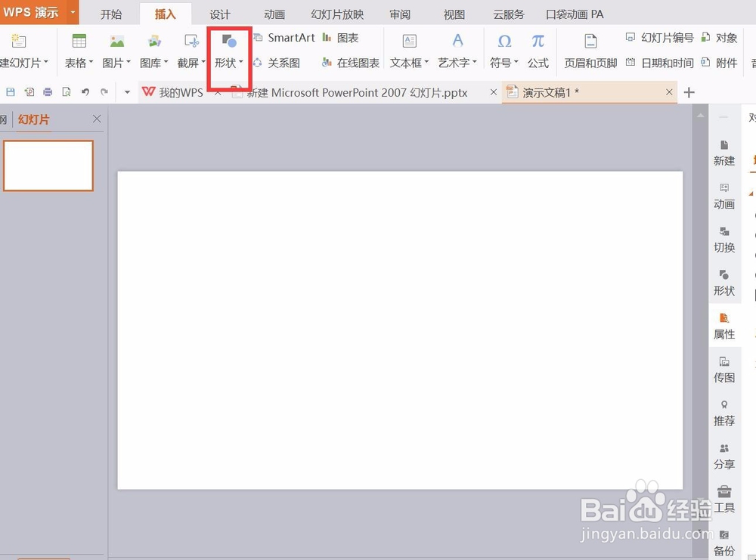Switch to the 视图 ribbon tab

(454, 14)
